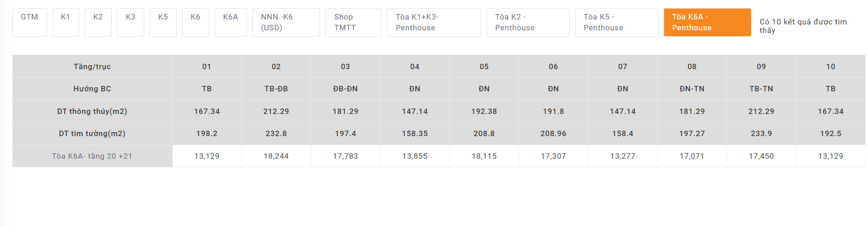Screen dimensions: 868x227
Task: Switch to Tòa K5 - Penthouse tab
Action: [616, 22]
